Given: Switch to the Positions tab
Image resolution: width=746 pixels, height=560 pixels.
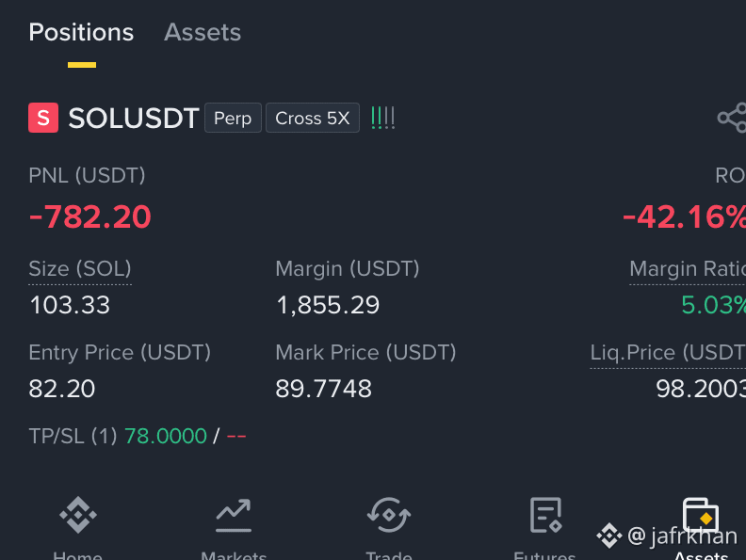Looking at the screenshot, I should point(81,33).
